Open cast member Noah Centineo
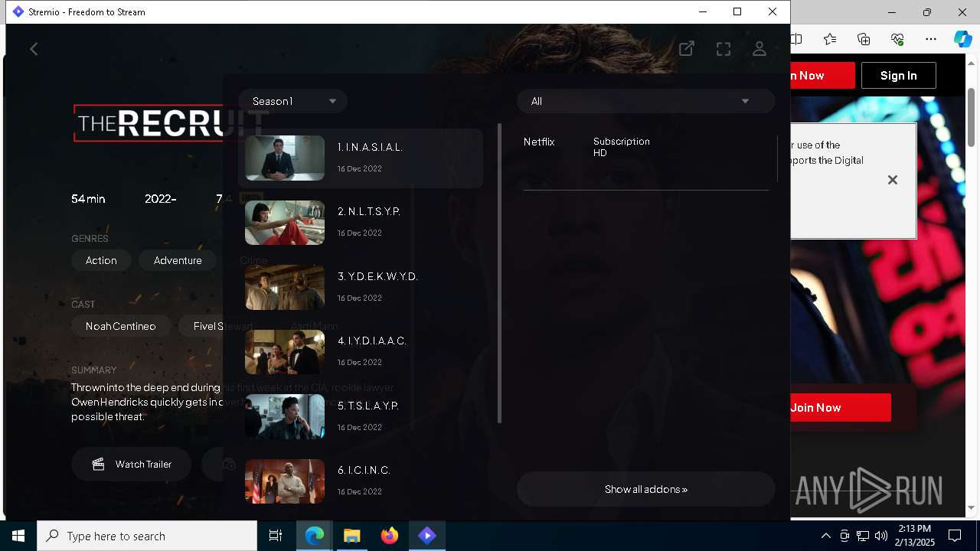 coord(120,326)
